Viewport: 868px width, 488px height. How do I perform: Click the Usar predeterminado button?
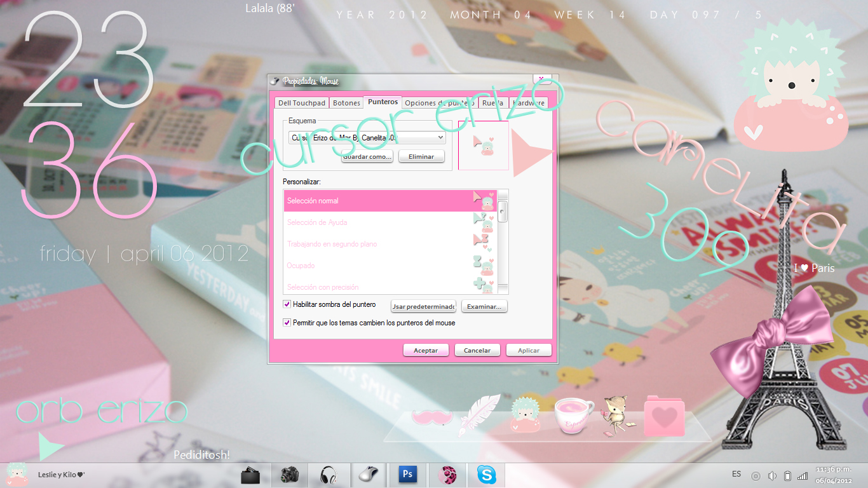point(424,307)
